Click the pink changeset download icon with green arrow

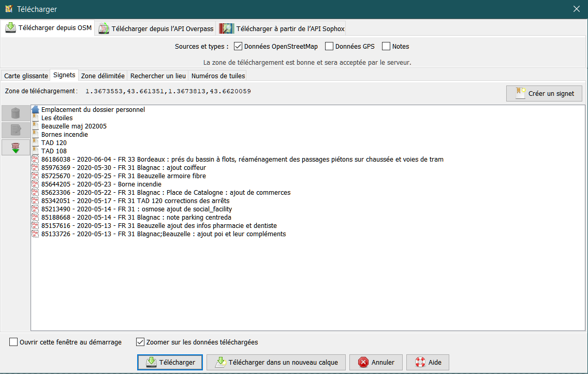click(x=16, y=148)
